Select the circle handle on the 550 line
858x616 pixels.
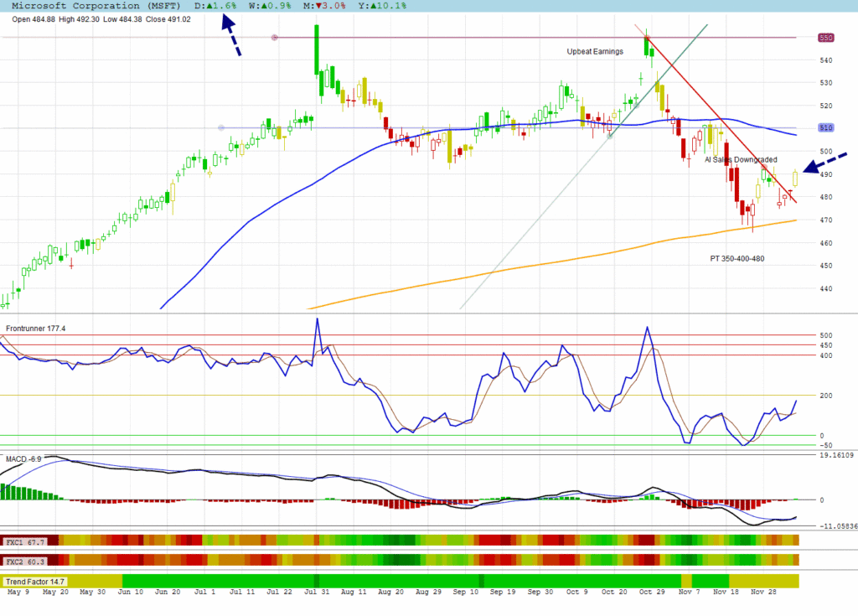(x=275, y=38)
